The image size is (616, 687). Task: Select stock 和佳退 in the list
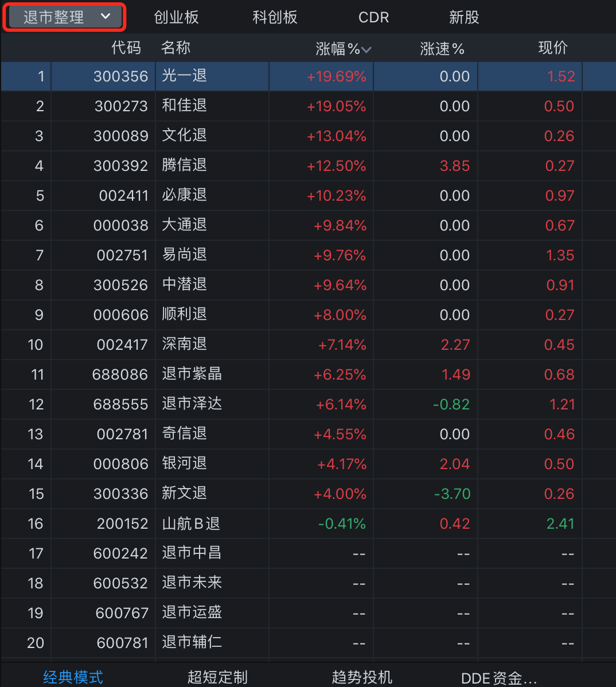184,106
